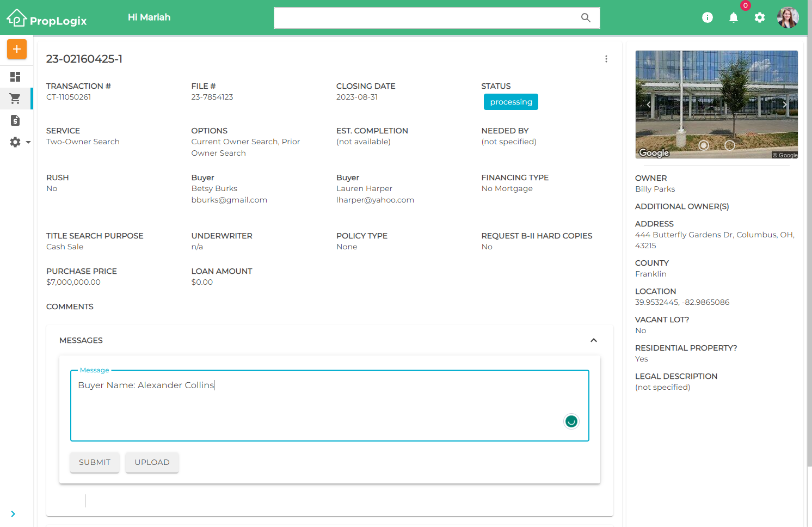
Task: Collapse the Messages section chevron
Action: [594, 340]
